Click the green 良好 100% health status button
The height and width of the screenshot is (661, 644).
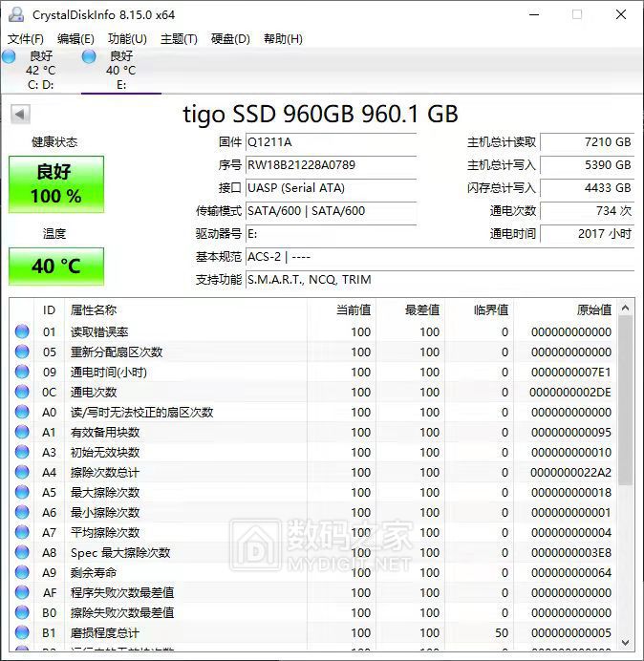pos(56,184)
